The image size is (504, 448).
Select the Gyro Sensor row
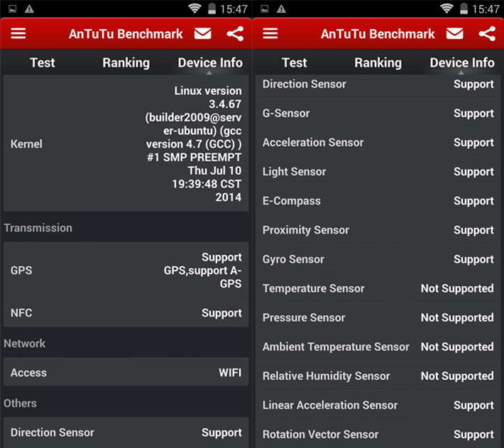click(x=378, y=259)
